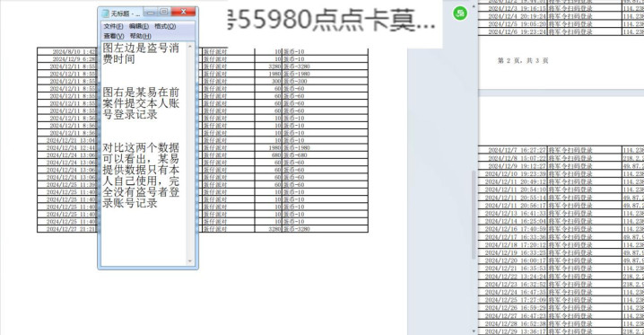Click the Notepad scrollbar down arrow
644x335 pixels.
190,261
